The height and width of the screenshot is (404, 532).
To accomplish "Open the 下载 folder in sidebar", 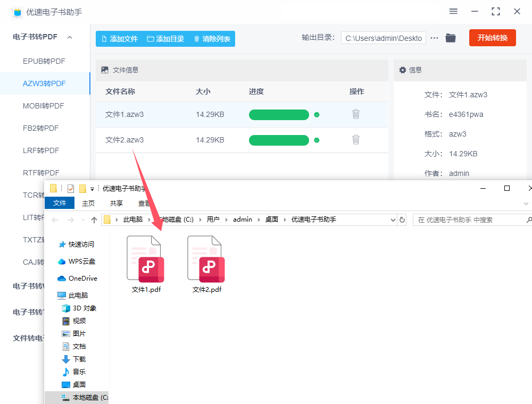I will pos(74,359).
